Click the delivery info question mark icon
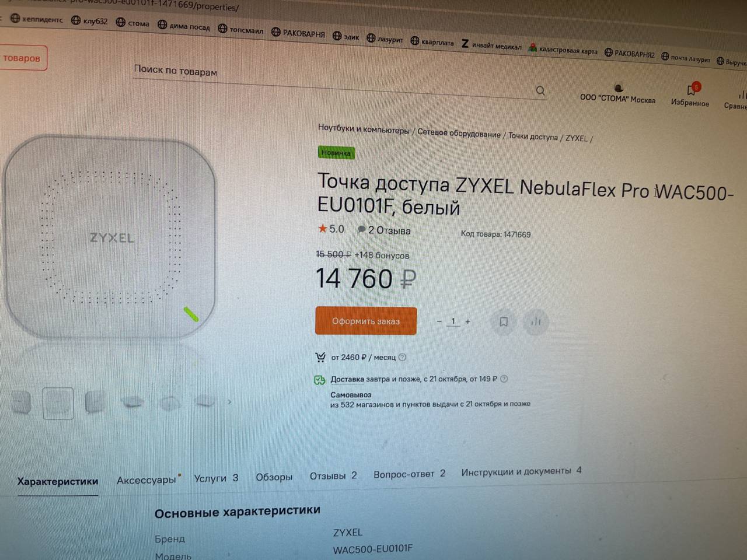The height and width of the screenshot is (560, 747). coord(504,379)
